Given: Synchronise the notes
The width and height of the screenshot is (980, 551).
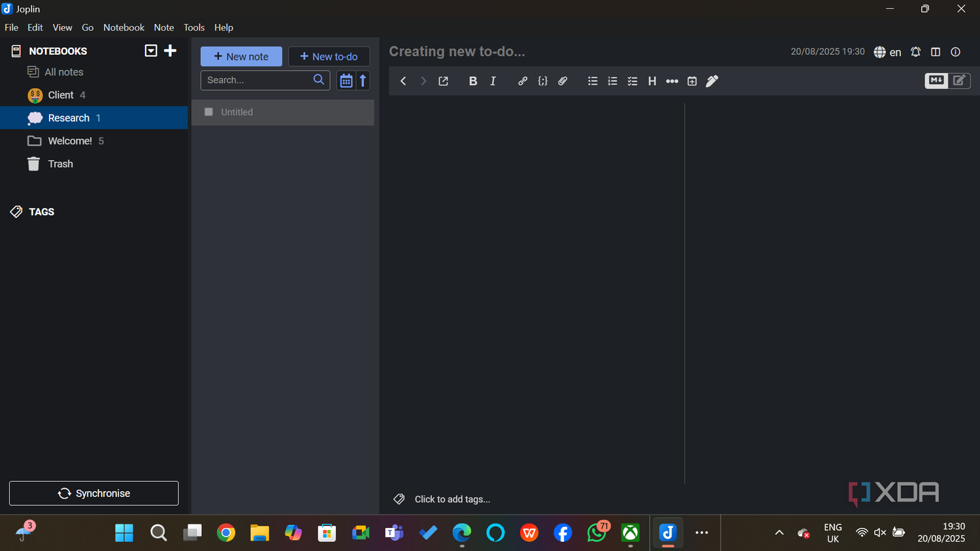Looking at the screenshot, I should click(93, 493).
